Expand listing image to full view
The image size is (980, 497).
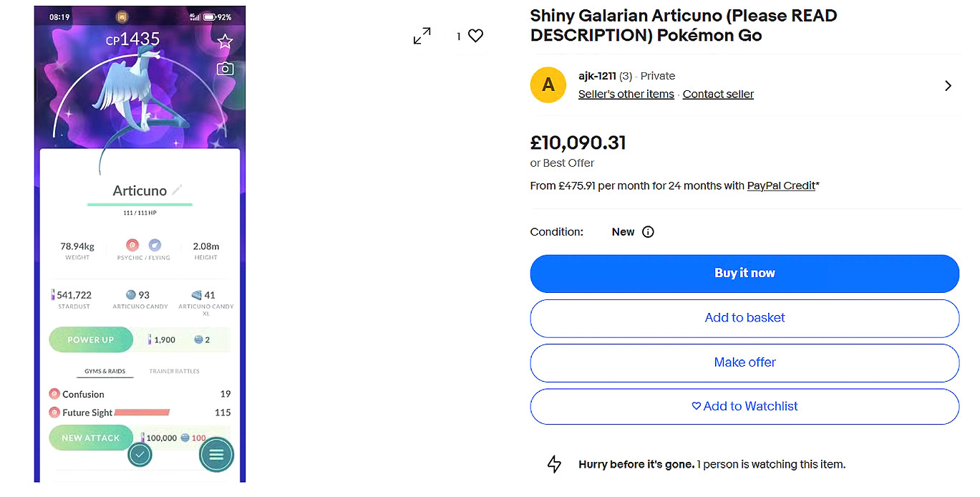pos(422,36)
